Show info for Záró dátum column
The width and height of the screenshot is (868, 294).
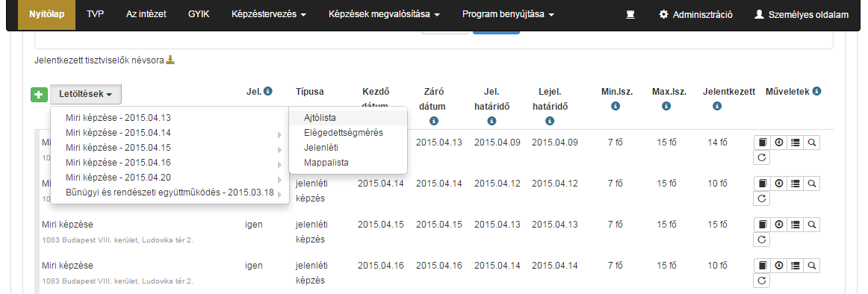pos(433,120)
